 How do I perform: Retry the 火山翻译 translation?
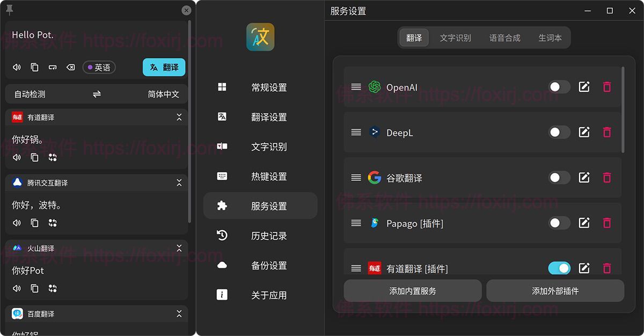[52, 288]
